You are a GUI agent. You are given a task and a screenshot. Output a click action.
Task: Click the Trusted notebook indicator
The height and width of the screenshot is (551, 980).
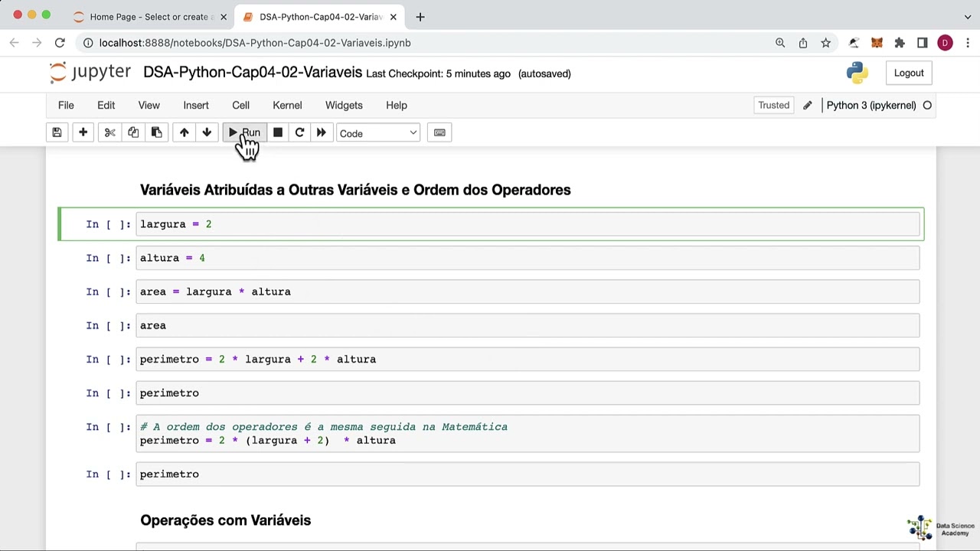pyautogui.click(x=773, y=106)
